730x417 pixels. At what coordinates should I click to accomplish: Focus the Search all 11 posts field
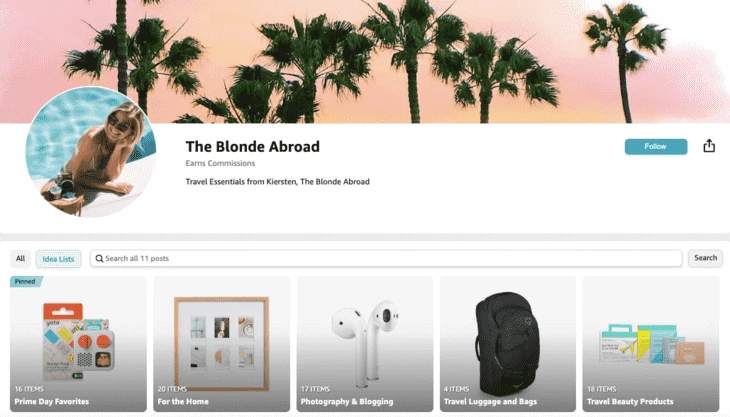(386, 258)
